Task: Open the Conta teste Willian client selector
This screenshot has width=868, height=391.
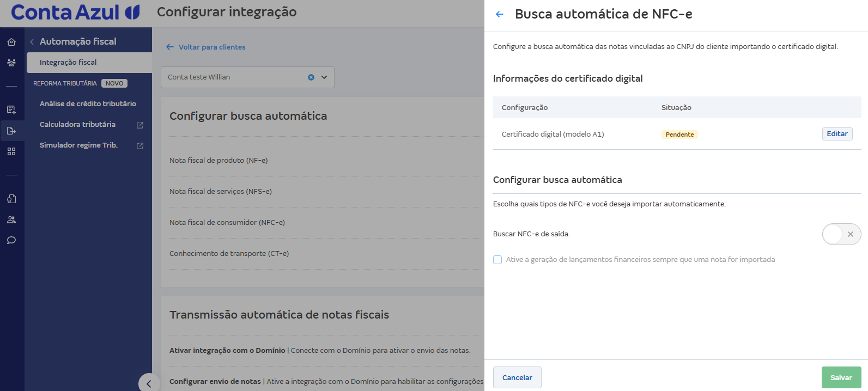Action: click(247, 77)
